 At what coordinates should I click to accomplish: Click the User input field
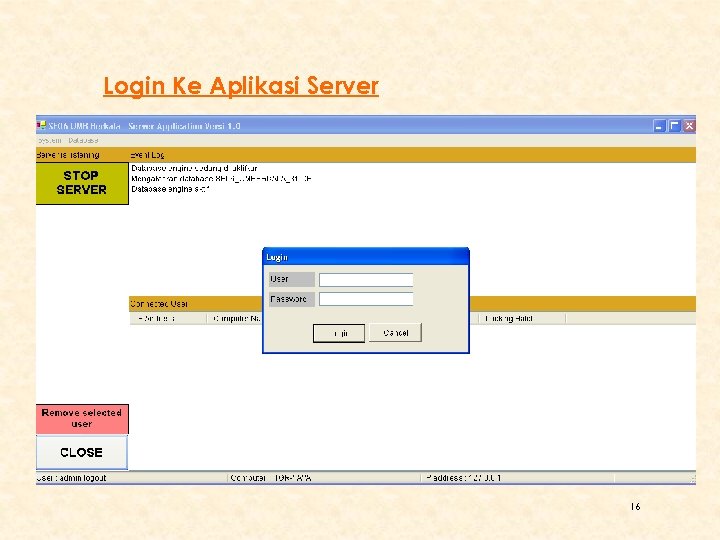pos(366,280)
